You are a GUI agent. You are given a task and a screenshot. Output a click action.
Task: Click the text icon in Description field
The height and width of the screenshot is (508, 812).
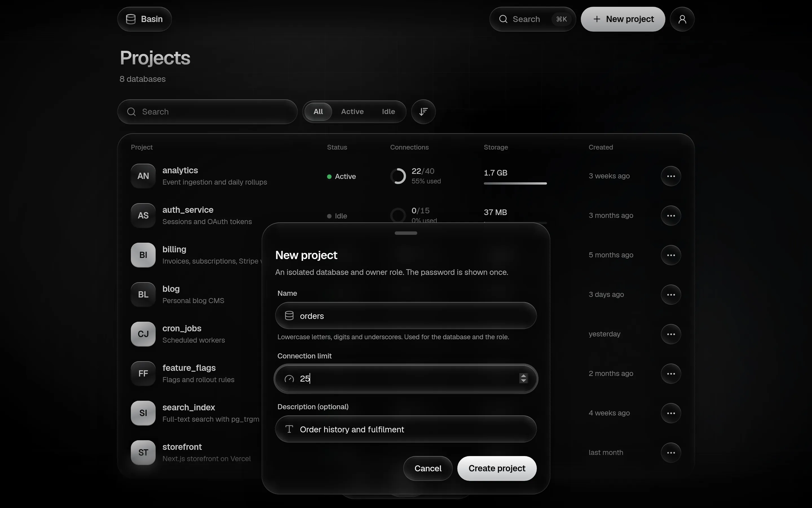pos(289,429)
